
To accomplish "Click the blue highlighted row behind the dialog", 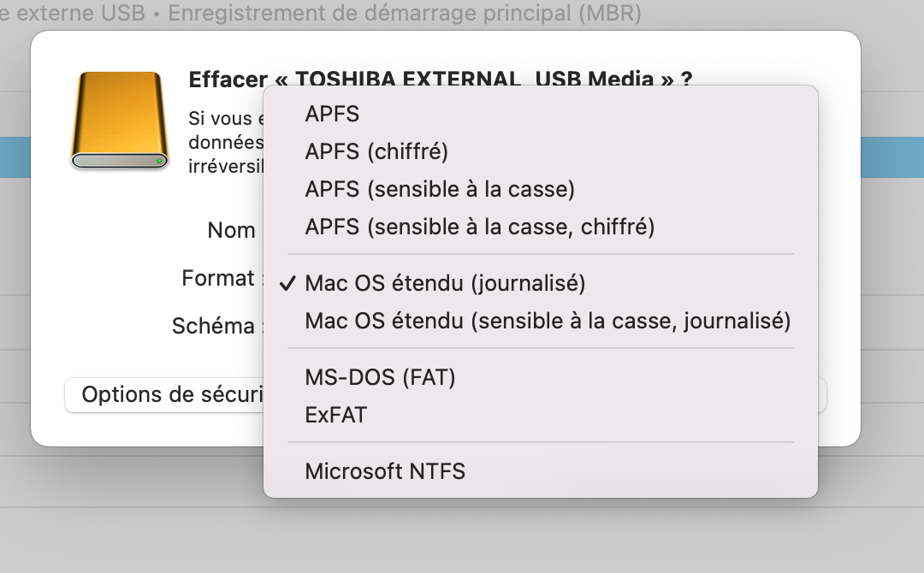I will pyautogui.click(x=892, y=157).
